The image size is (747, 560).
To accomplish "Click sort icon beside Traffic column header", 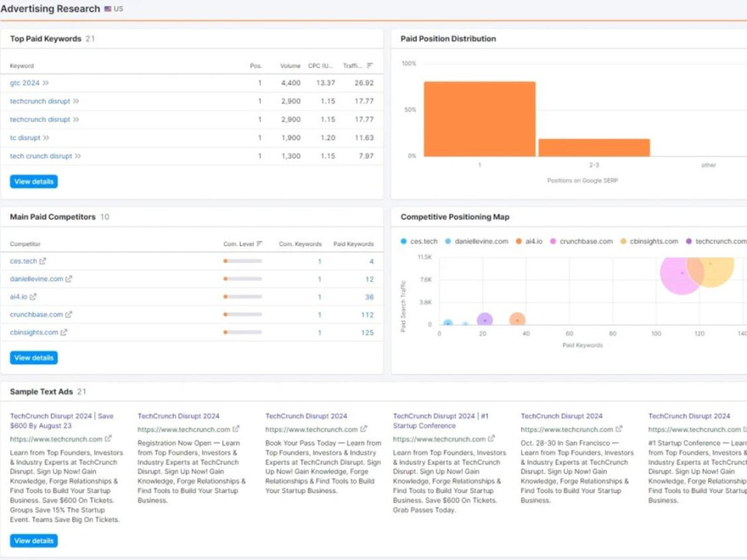I will [370, 65].
